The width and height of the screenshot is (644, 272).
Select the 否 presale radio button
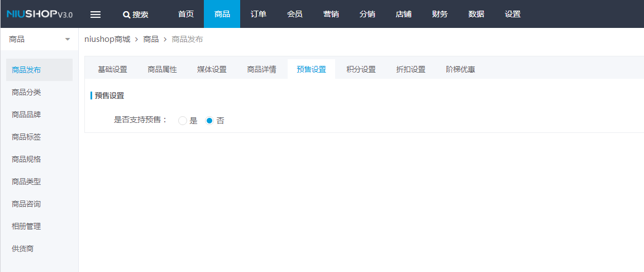click(x=209, y=121)
